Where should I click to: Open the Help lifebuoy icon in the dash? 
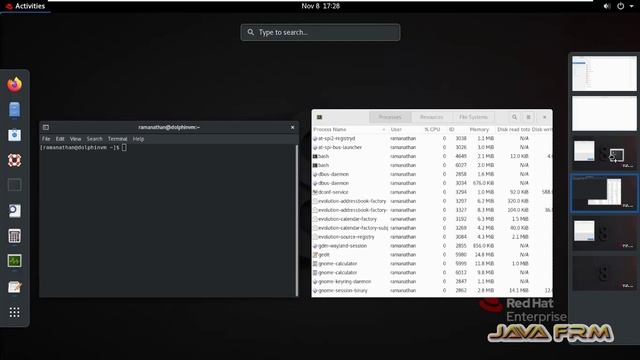point(14,160)
